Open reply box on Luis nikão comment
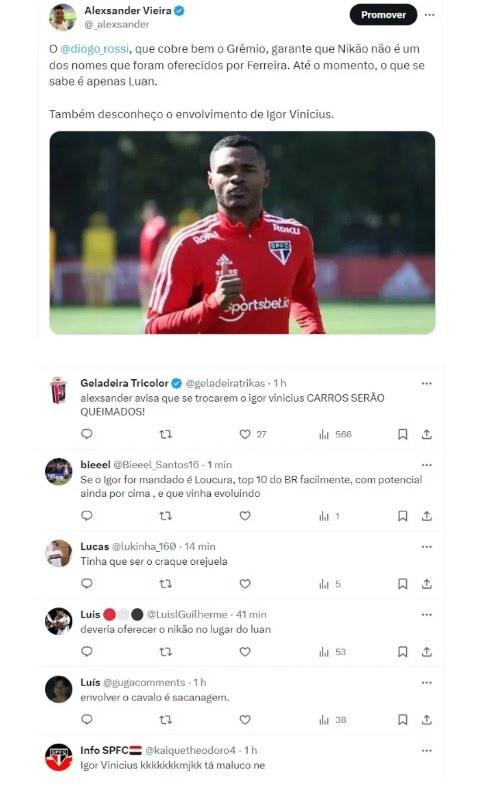The image size is (493, 790). [x=87, y=652]
